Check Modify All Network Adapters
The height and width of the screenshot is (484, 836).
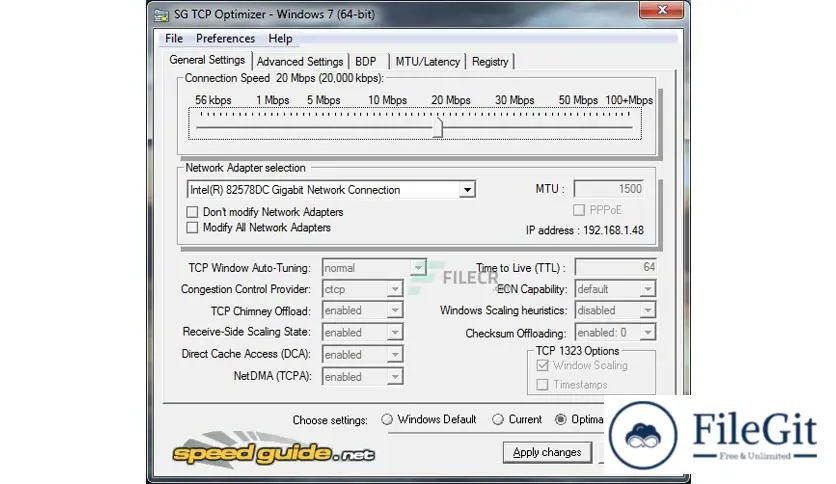pos(192,228)
